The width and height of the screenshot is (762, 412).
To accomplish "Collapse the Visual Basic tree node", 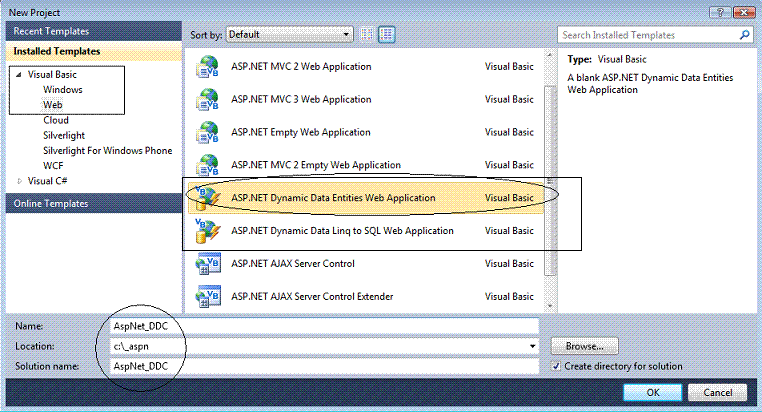I will [18, 74].
